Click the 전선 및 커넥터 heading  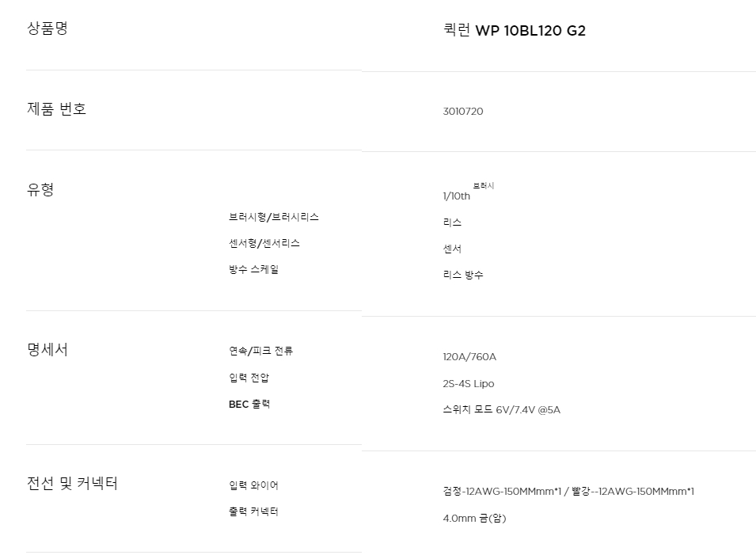(72, 484)
